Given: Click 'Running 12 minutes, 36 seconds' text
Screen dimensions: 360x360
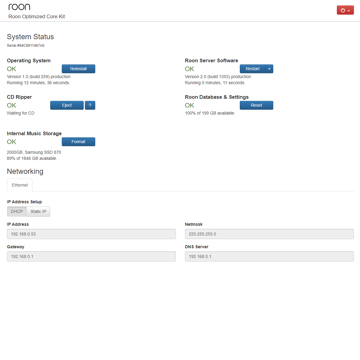Looking at the screenshot, I should point(38,83).
